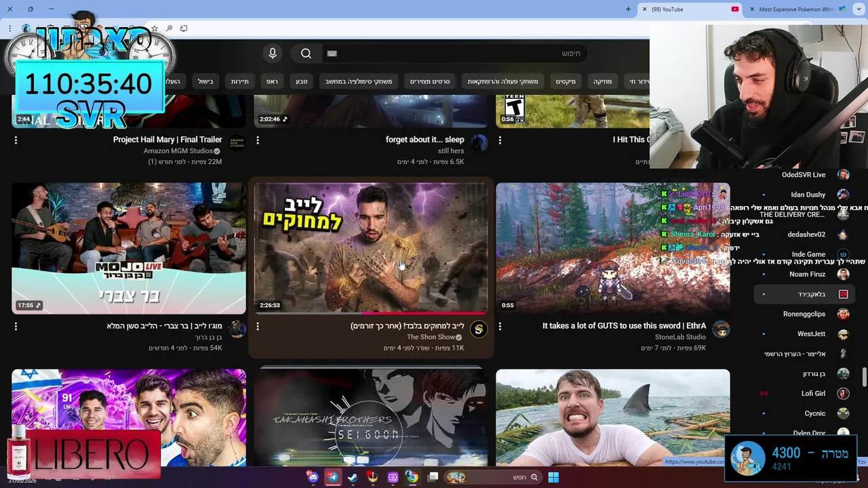The image size is (868, 488).
Task: Go to The Shon Show channel name
Action: pos(431,337)
